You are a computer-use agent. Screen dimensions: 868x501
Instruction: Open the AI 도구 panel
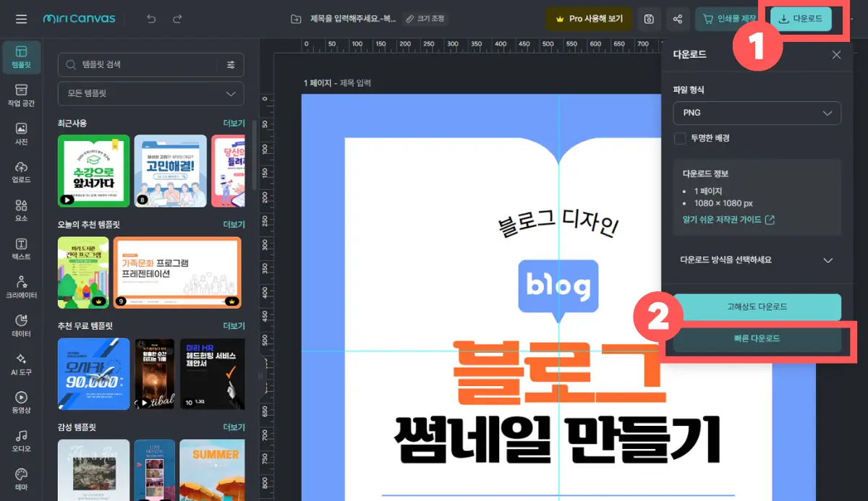pyautogui.click(x=21, y=364)
